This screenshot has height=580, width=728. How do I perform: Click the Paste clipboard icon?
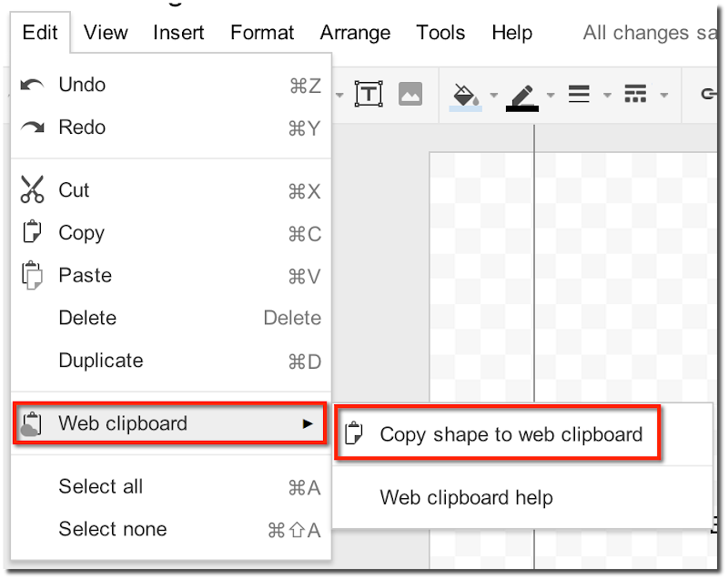click(32, 275)
